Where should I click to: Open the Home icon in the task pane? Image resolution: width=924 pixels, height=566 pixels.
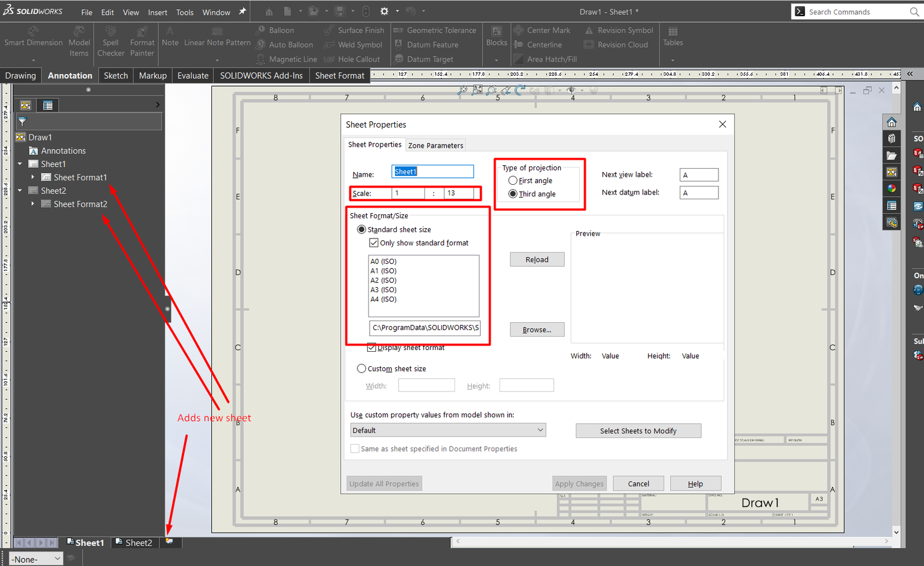pos(892,122)
